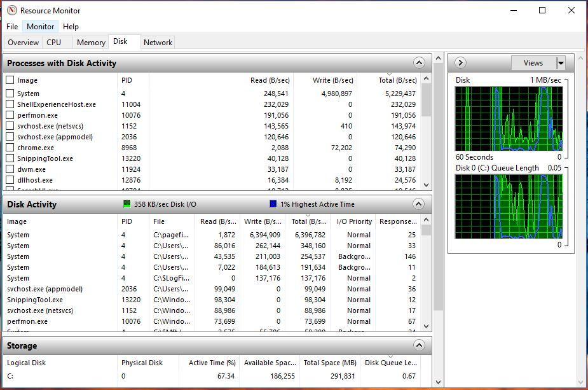Sort Storage by Disk Queue Length column
Viewport: 588px width, 390px height.
391,363
